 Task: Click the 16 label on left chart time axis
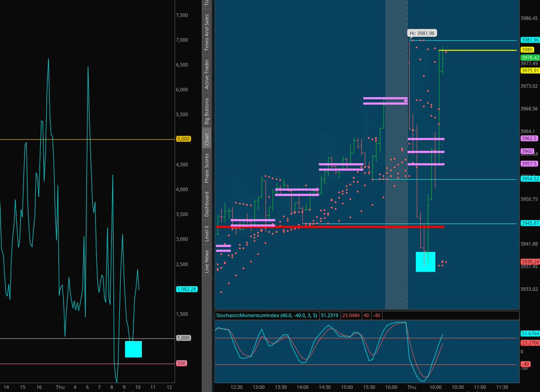tap(40, 387)
